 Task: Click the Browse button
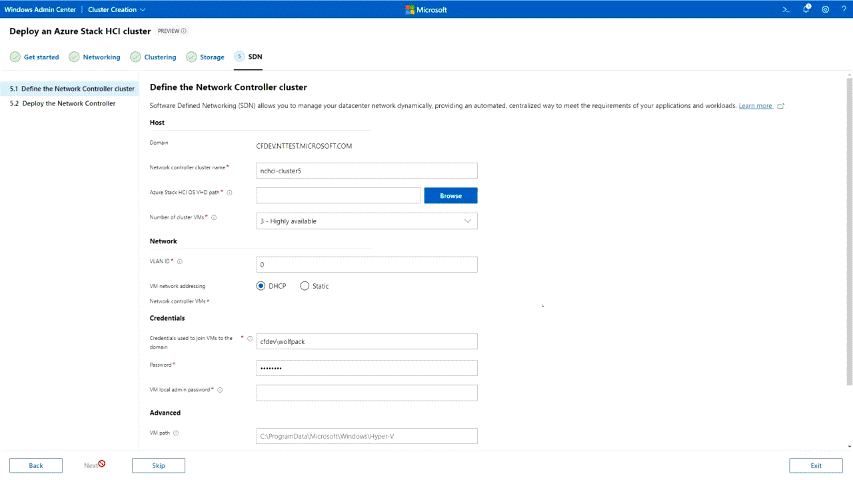point(450,195)
